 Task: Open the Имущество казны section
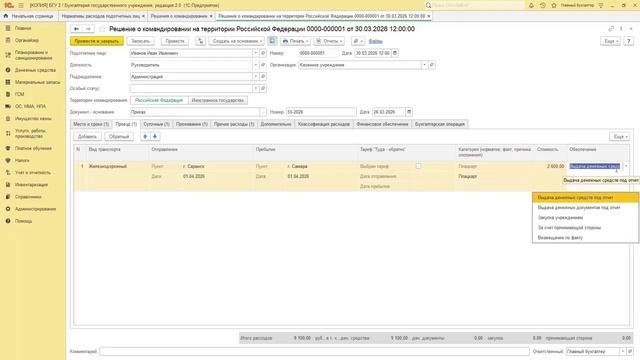coord(33,118)
